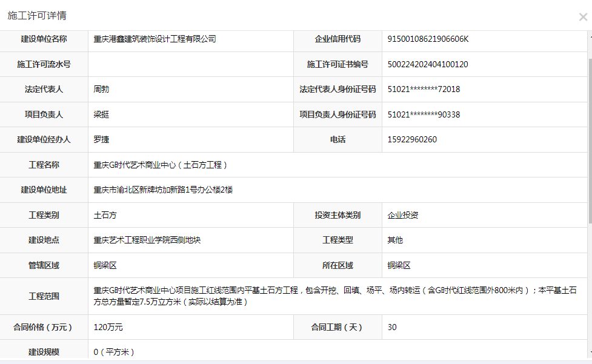
Task: Click handler name 罗捷
Action: point(101,139)
